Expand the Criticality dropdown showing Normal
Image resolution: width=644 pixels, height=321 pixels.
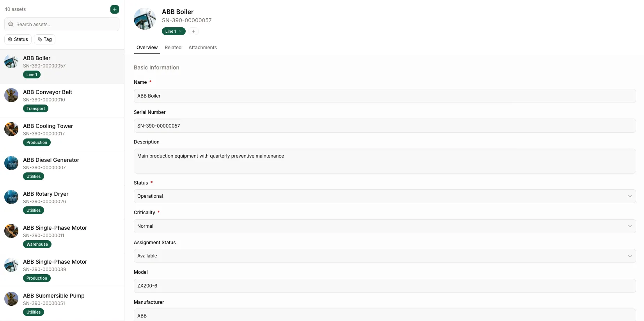point(385,226)
